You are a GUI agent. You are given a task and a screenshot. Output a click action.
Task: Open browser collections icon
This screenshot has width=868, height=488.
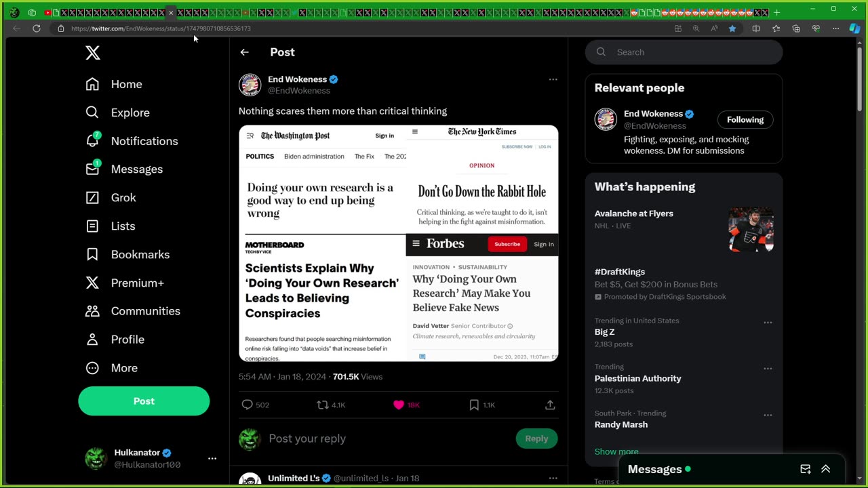tap(796, 28)
